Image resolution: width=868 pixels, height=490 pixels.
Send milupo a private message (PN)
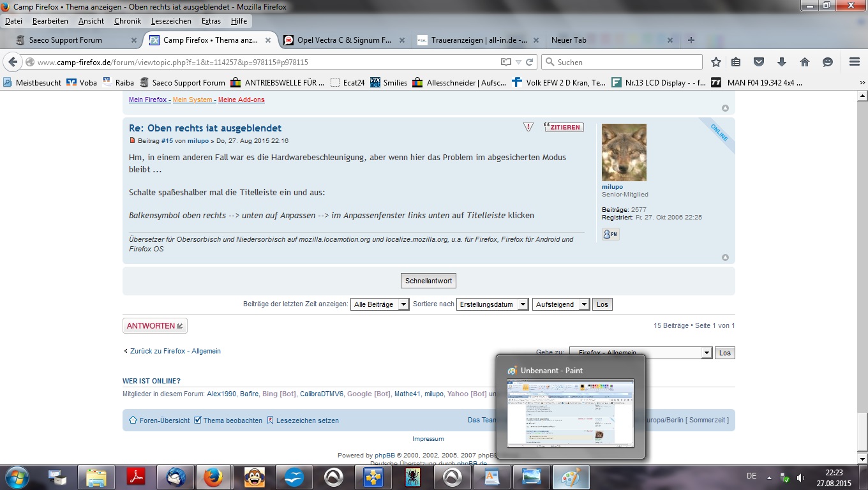point(610,234)
